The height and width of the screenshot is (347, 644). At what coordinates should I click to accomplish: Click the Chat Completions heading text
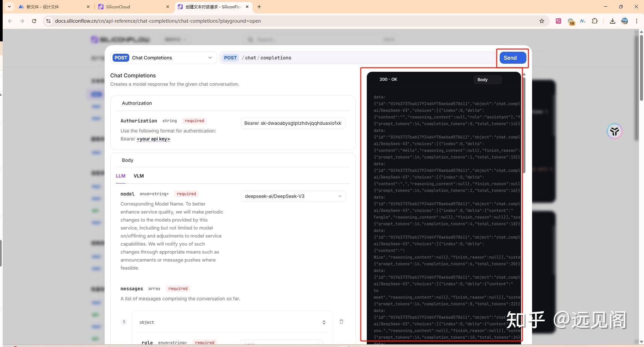(x=133, y=75)
